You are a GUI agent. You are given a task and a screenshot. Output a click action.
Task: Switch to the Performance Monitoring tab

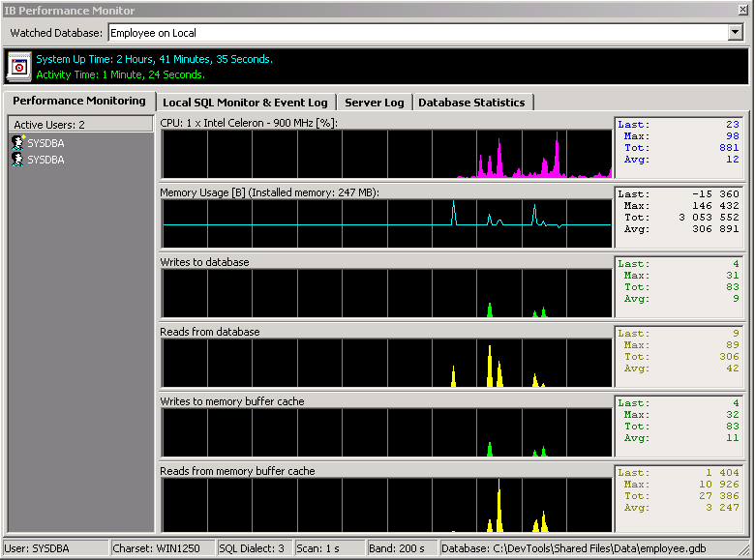tap(79, 101)
